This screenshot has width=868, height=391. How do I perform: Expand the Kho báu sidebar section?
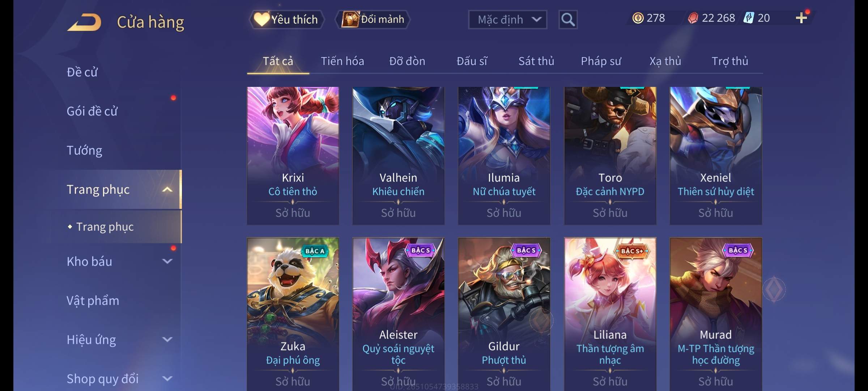click(x=167, y=261)
